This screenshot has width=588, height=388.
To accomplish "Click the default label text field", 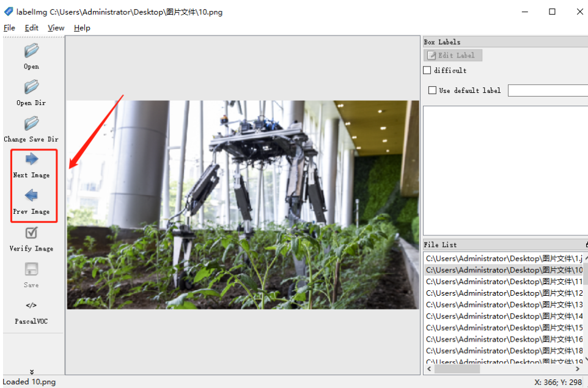I will click(x=548, y=90).
